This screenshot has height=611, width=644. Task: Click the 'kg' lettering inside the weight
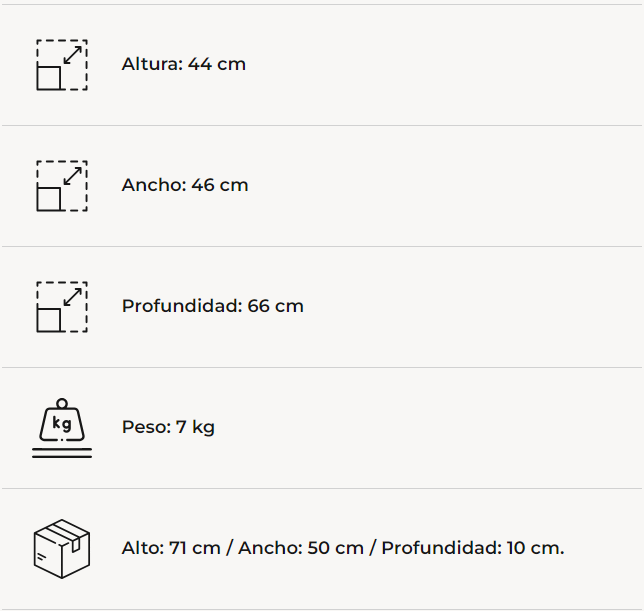click(x=62, y=423)
